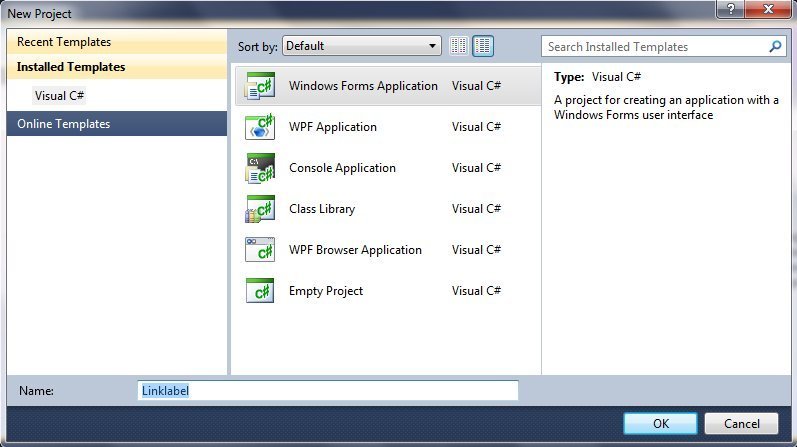Close the New Project dialog

point(769,9)
